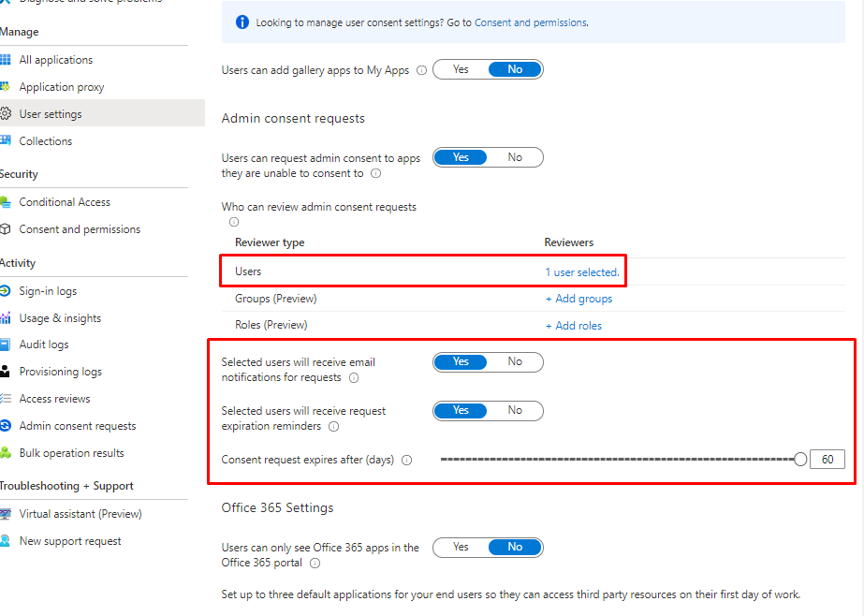The height and width of the screenshot is (616, 864).
Task: Click info icon beside Consent request expires
Action: tap(406, 460)
